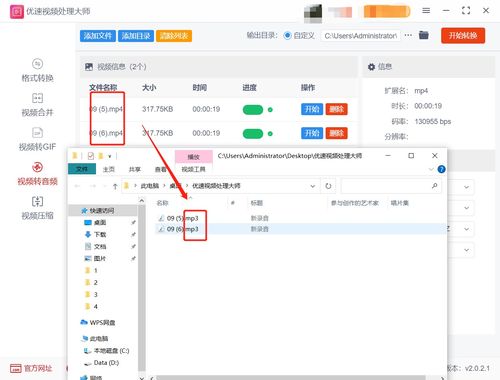Click the 开始转换 button
The image size is (500, 380).
[463, 36]
